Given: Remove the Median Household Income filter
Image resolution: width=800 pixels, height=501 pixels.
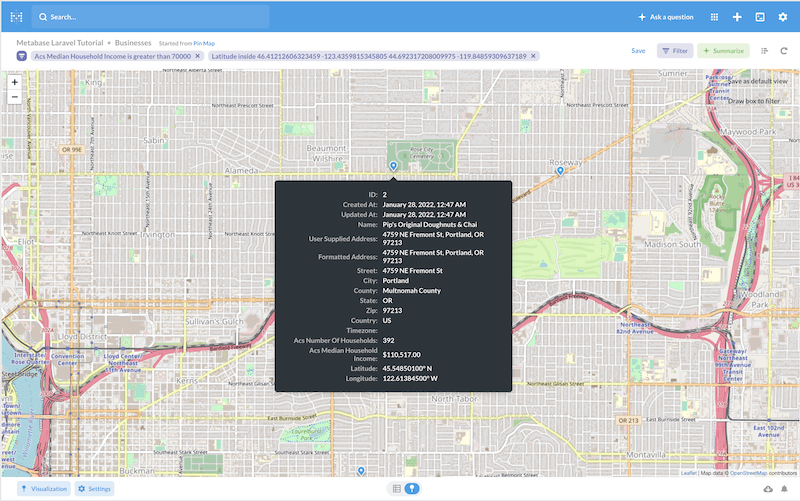Looking at the screenshot, I should point(197,56).
